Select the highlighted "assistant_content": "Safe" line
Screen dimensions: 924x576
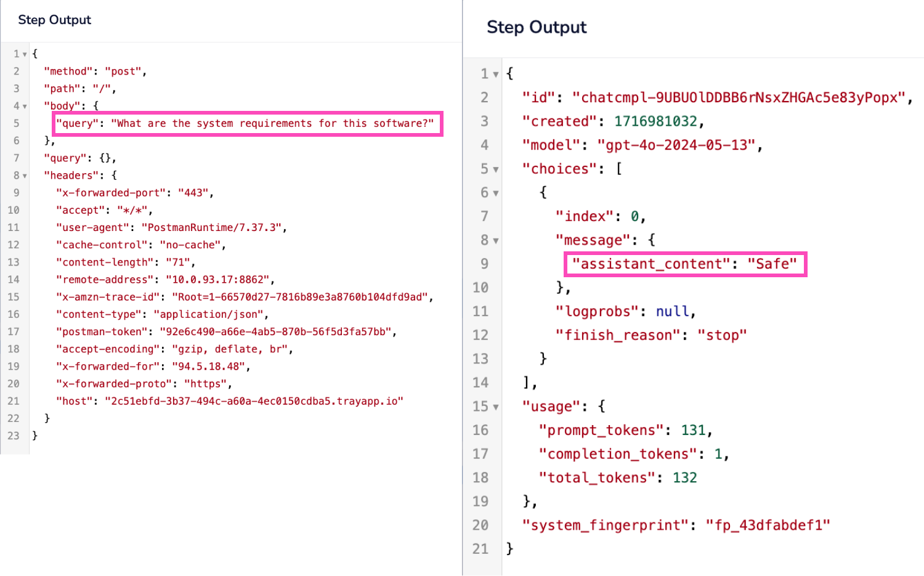click(685, 264)
